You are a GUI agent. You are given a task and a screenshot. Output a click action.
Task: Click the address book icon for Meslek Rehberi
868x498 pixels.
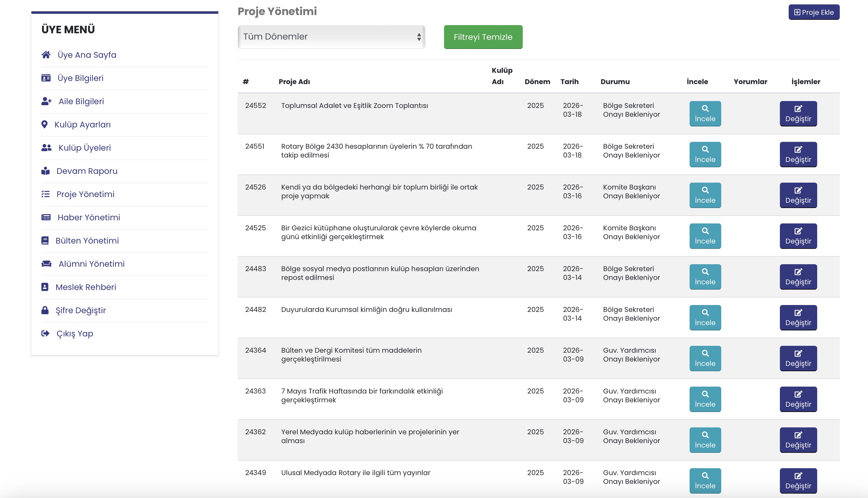click(x=45, y=287)
